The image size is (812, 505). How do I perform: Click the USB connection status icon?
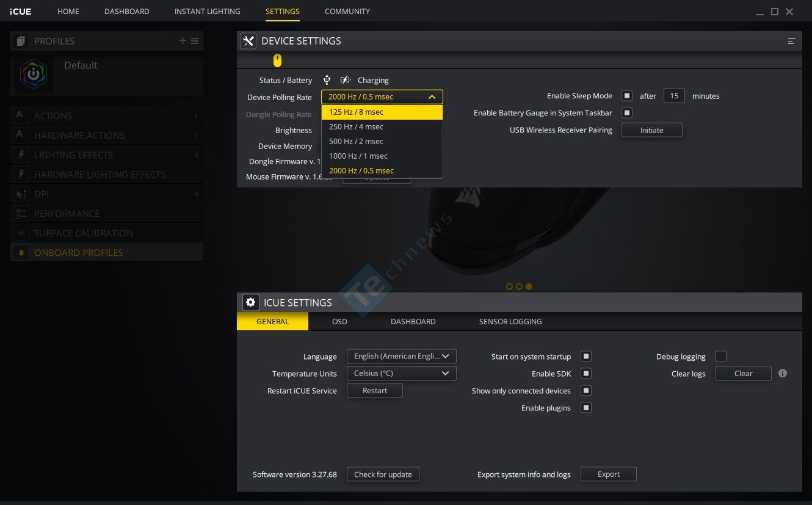coord(327,80)
